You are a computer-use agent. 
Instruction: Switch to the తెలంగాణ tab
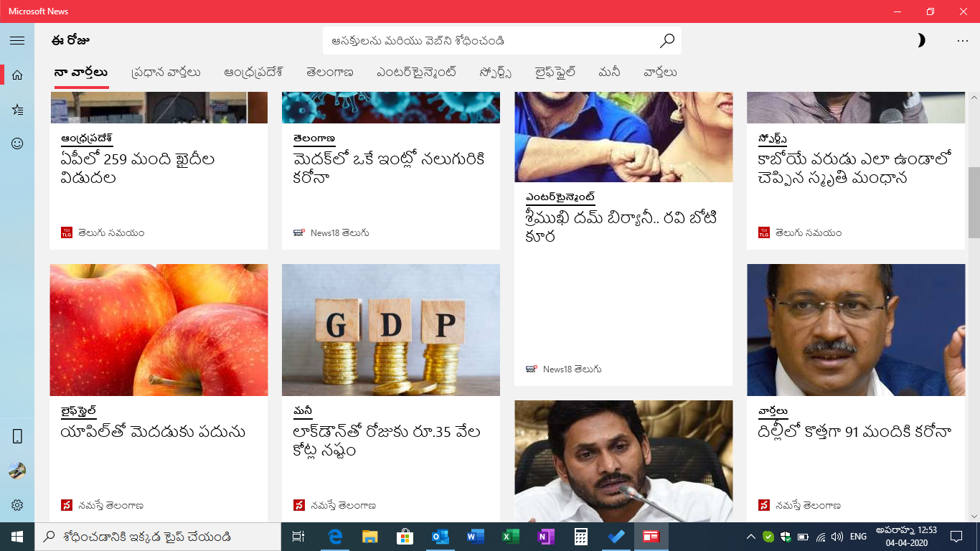coord(329,72)
